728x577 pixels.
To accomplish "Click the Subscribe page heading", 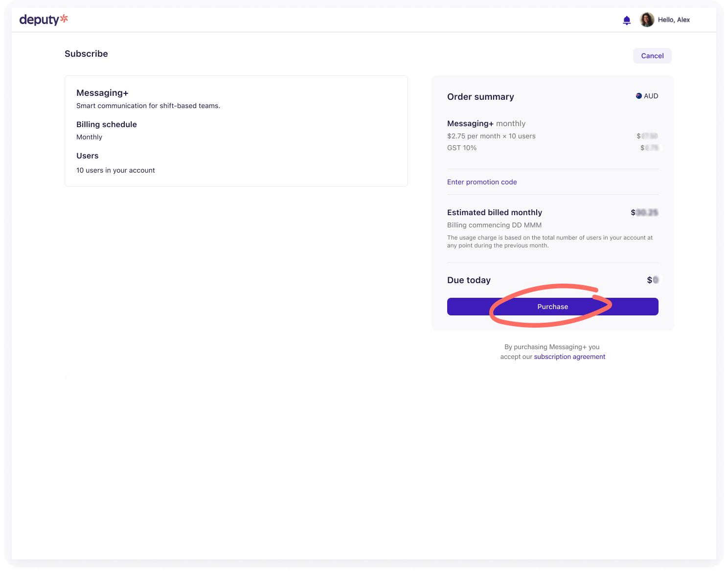I will 86,54.
